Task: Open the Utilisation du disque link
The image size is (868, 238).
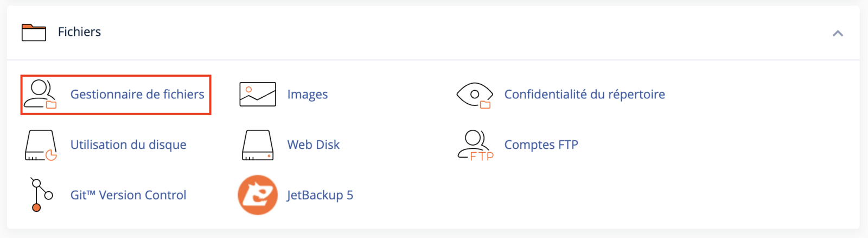Action: [x=129, y=145]
